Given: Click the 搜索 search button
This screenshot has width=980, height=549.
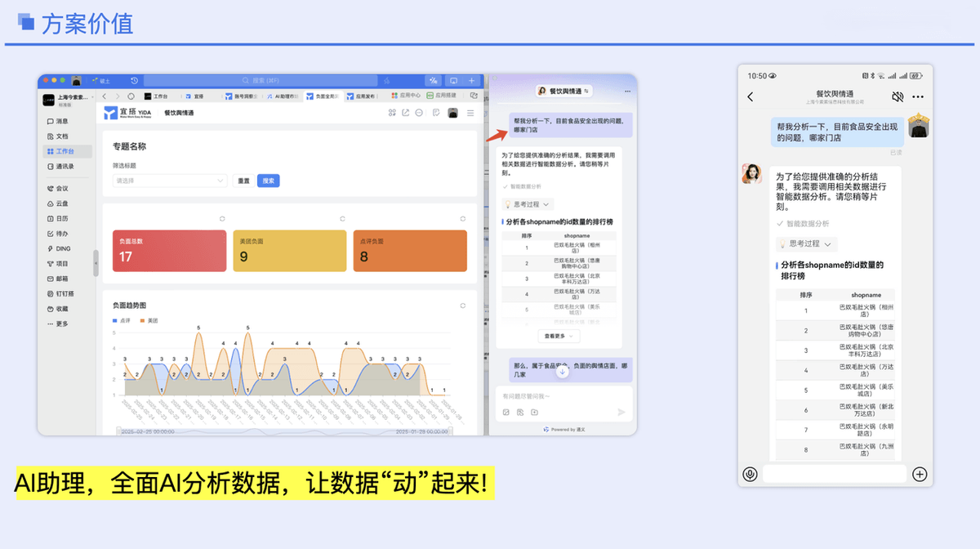Looking at the screenshot, I should (x=269, y=181).
